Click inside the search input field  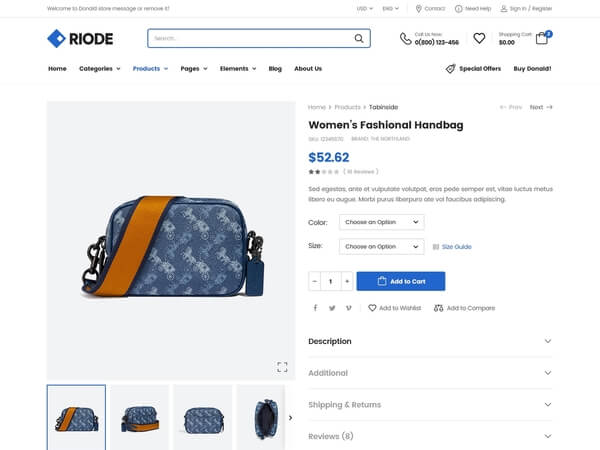pyautogui.click(x=251, y=38)
